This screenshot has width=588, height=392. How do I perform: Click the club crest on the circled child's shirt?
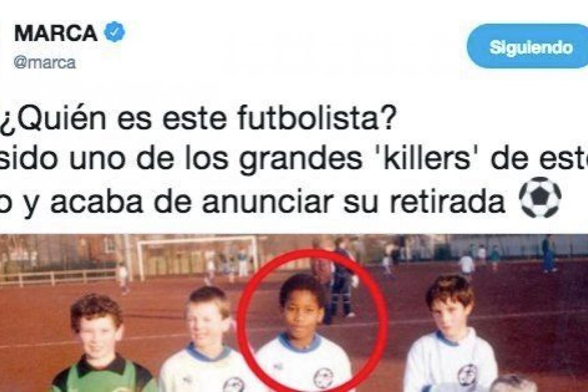click(323, 377)
